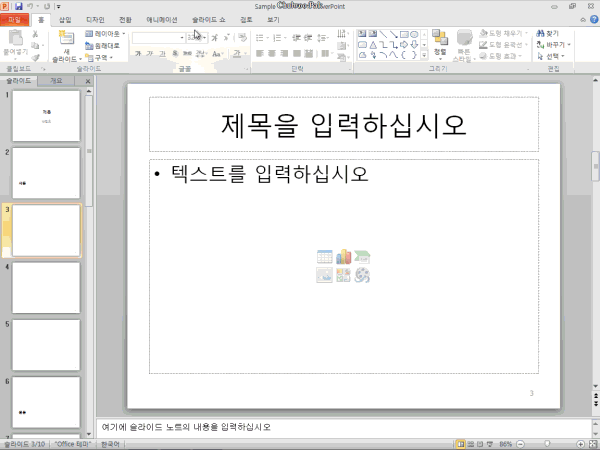Select the text box shape in gallery
Image resolution: width=600 pixels, height=450 pixels.
click(x=362, y=34)
